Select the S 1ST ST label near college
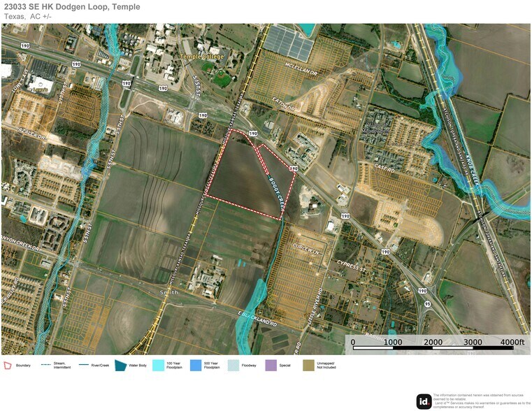This screenshot has height=411, width=532. pos(196,86)
